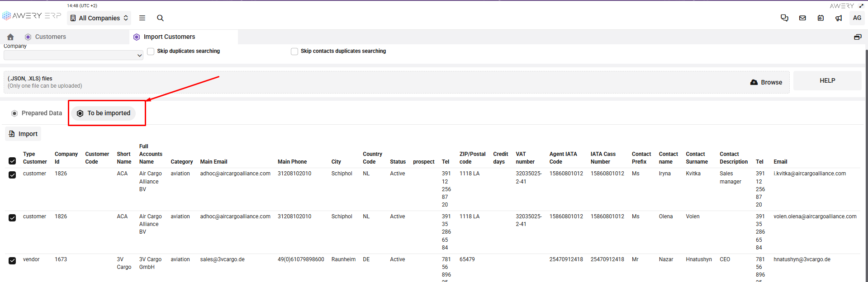The height and width of the screenshot is (282, 868).
Task: Click the Import Customers tab hexagon icon
Action: pyautogui.click(x=137, y=37)
